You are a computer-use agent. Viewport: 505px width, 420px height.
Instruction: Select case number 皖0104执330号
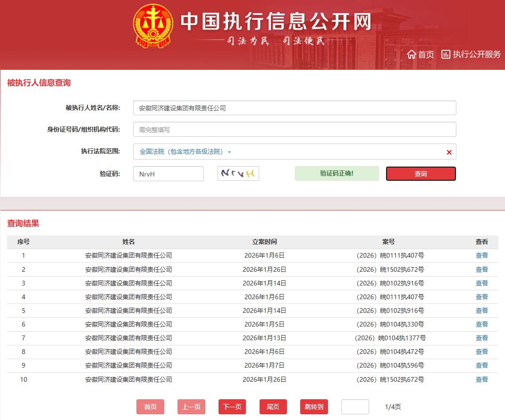[390, 324]
